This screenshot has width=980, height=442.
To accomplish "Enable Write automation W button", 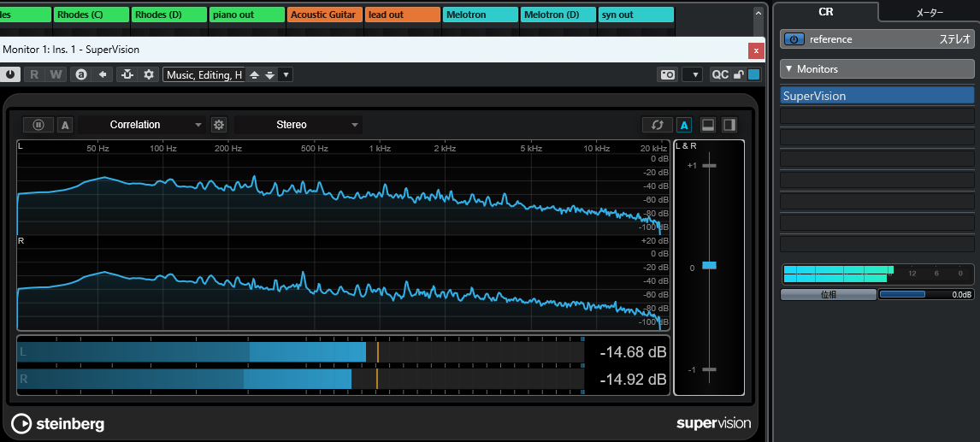I will [x=56, y=74].
